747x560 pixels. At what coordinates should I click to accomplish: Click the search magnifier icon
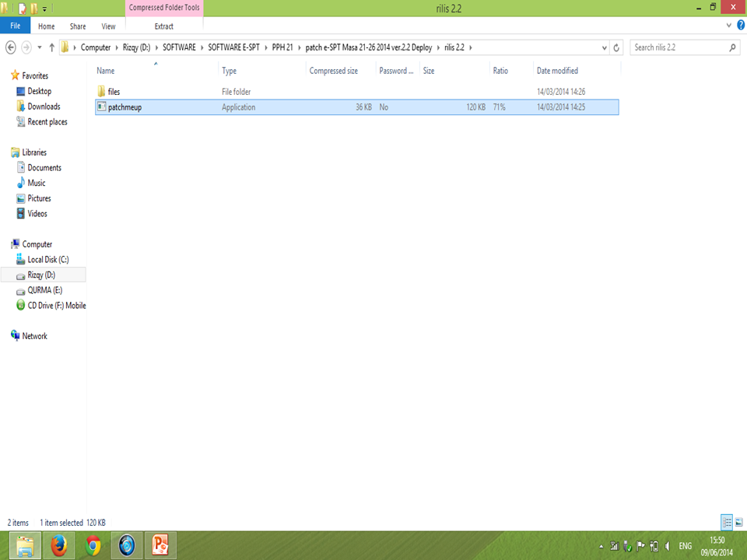[x=733, y=47]
